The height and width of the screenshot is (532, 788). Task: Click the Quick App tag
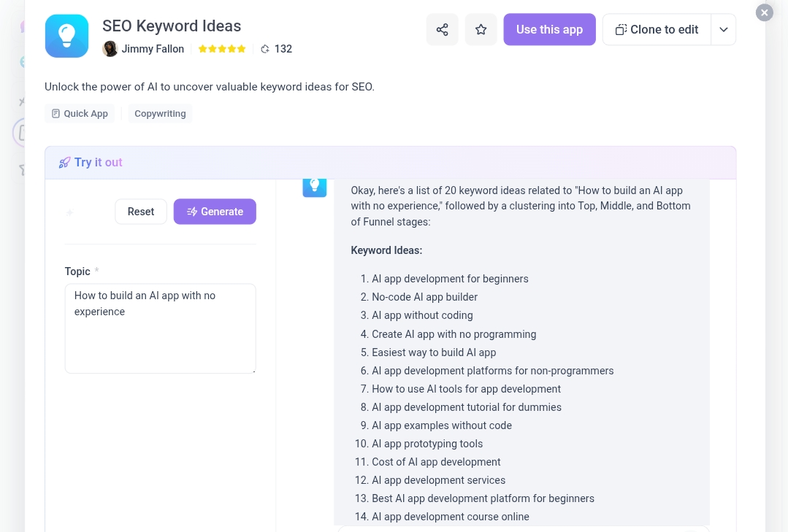click(x=80, y=114)
